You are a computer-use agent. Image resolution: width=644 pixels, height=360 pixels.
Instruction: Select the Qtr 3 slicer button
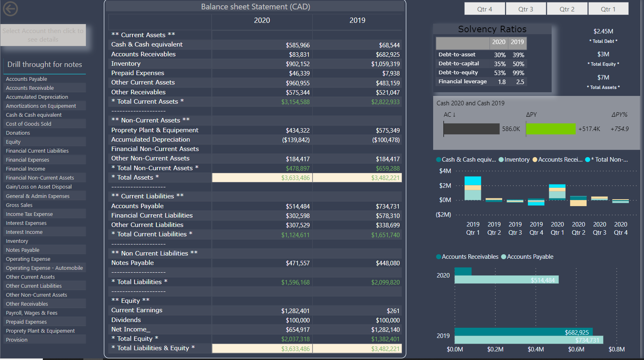coord(526,9)
